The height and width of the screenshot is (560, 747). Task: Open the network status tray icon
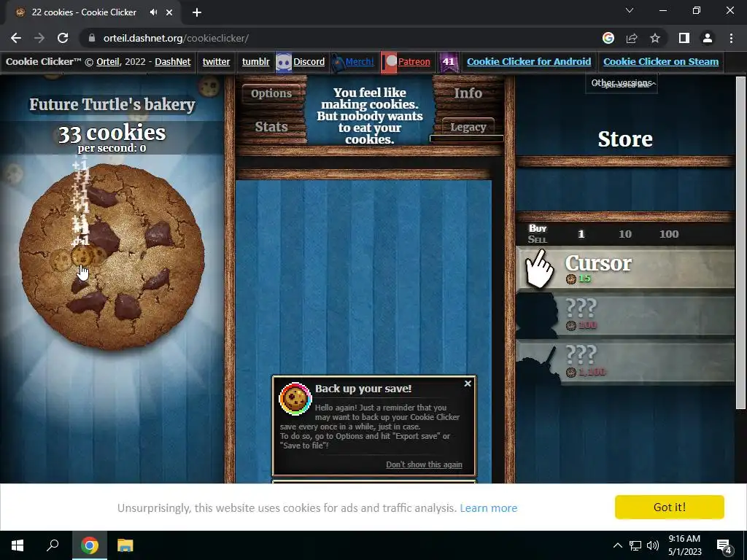tap(635, 545)
